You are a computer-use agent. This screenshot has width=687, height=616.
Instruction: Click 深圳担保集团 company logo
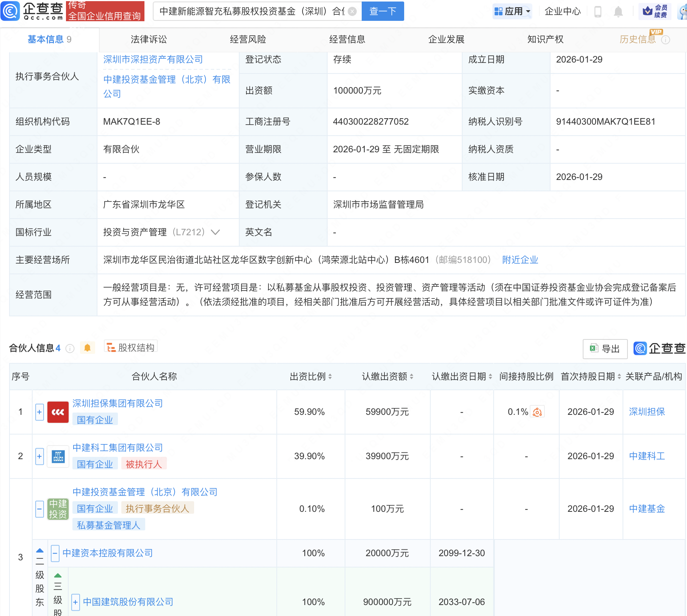(x=58, y=412)
